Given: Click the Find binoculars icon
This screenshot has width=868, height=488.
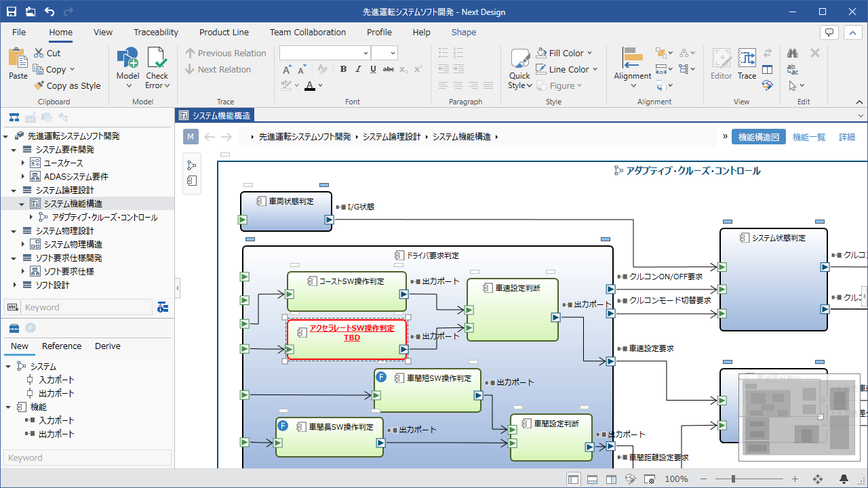Looking at the screenshot, I should [792, 53].
